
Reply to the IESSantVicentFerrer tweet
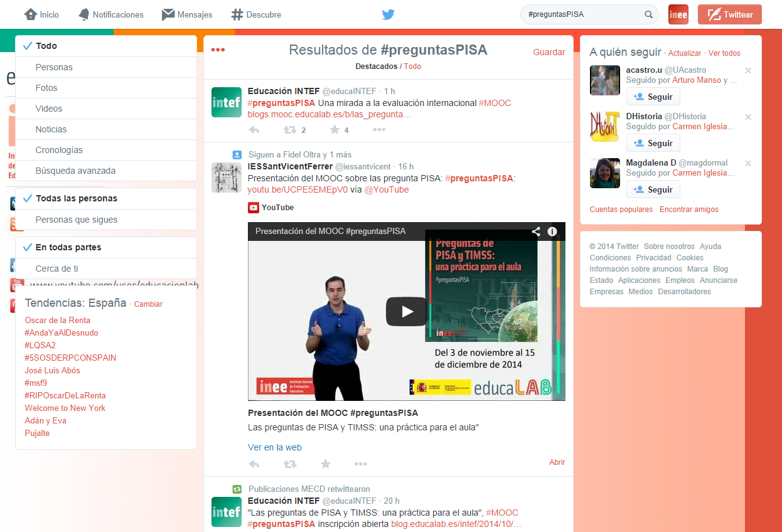point(254,464)
